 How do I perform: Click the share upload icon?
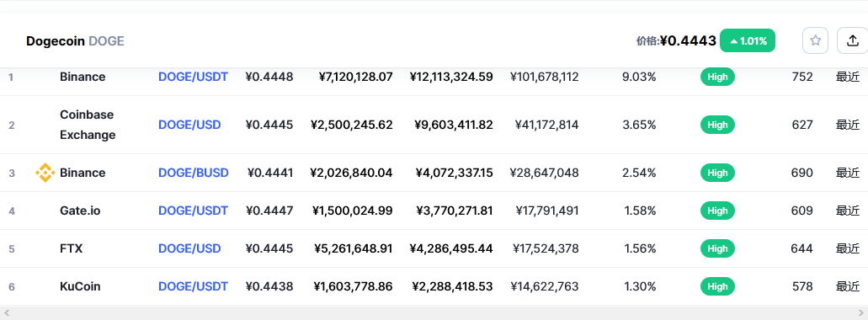[x=853, y=40]
